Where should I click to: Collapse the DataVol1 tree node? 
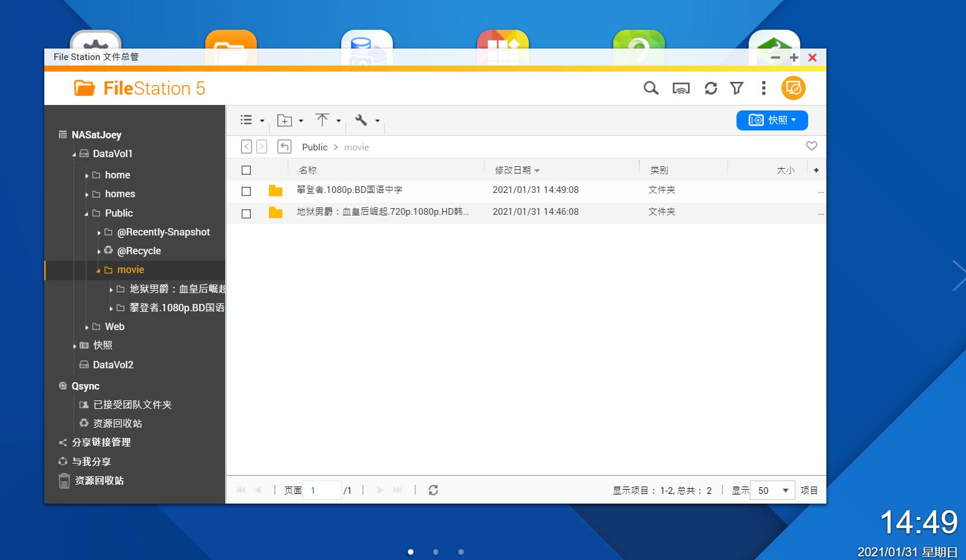pyautogui.click(x=74, y=155)
